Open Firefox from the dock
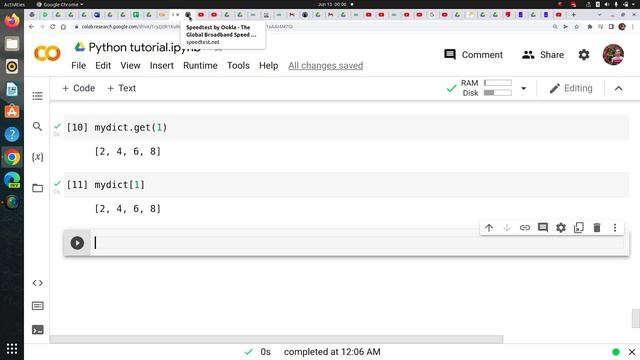640x360 pixels. 12,20
